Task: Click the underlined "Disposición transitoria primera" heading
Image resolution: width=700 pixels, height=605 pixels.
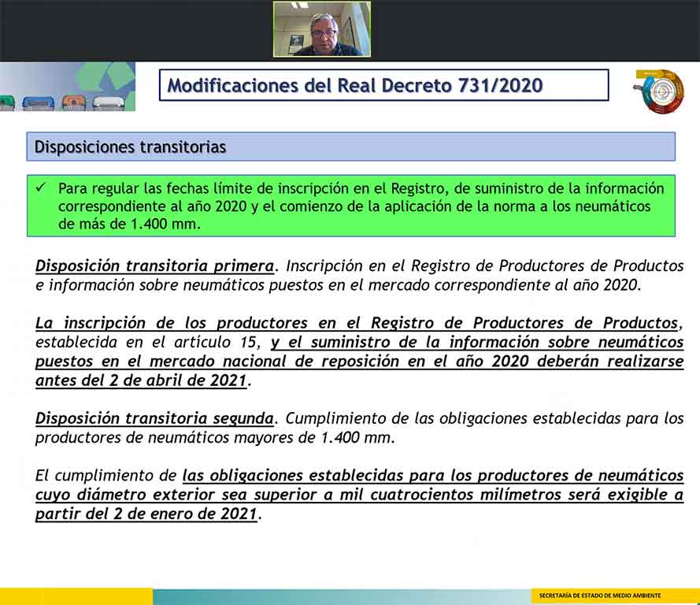Action: 154,265
